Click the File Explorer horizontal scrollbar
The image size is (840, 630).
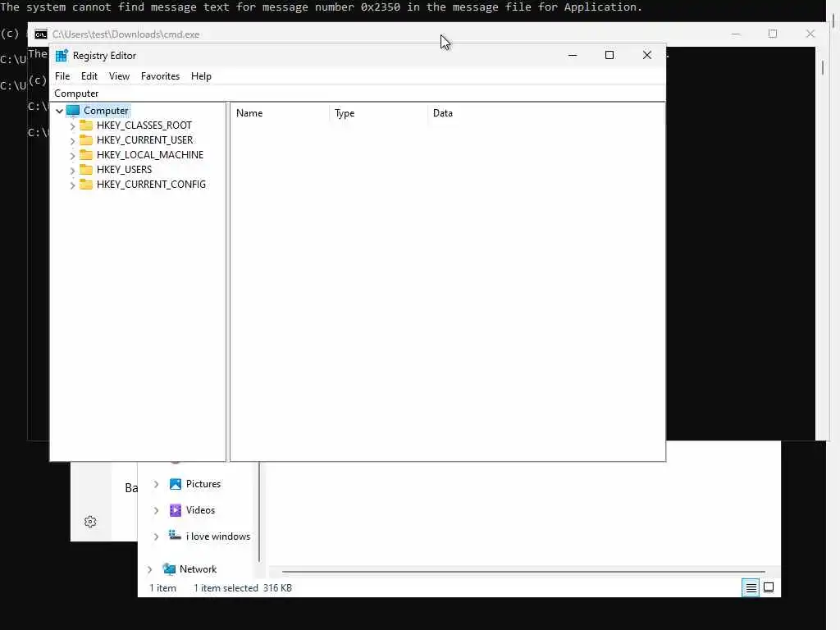(523, 572)
